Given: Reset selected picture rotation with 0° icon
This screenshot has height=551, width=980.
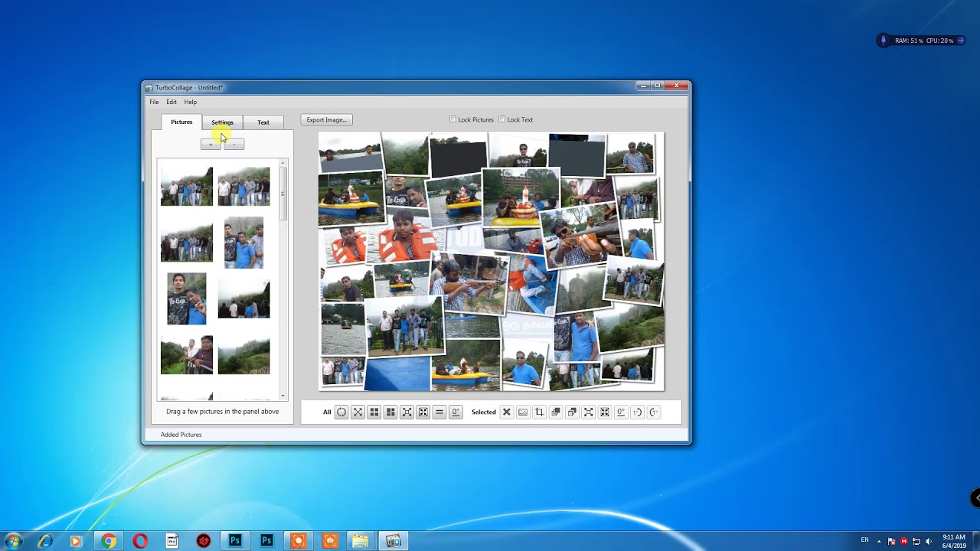Looking at the screenshot, I should click(x=621, y=412).
